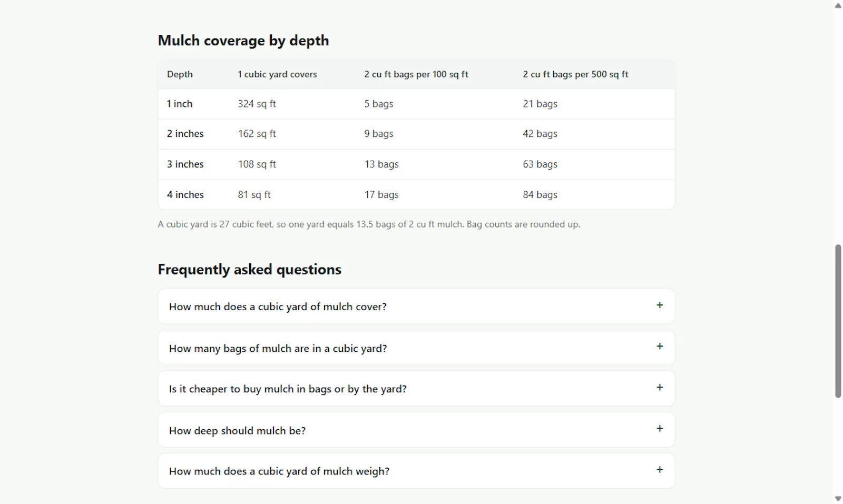Click the page scrollbar thumb
The image size is (843, 504).
point(838,321)
